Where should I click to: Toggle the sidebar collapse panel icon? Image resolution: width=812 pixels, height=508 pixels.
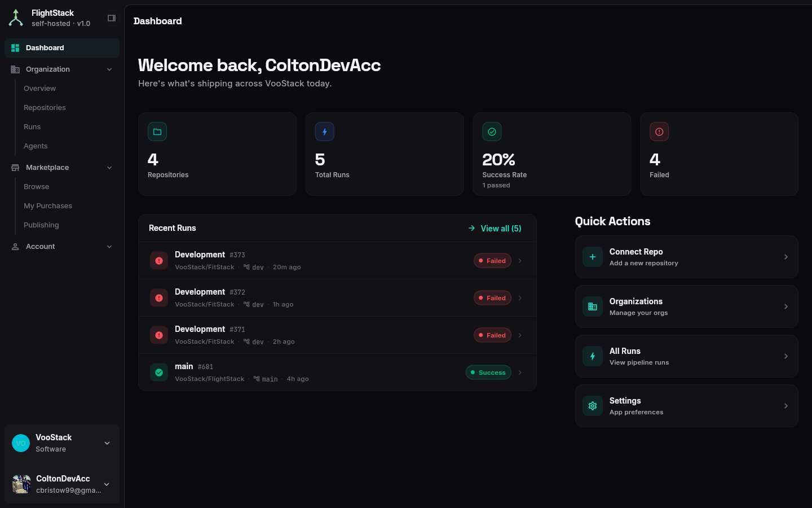(112, 18)
